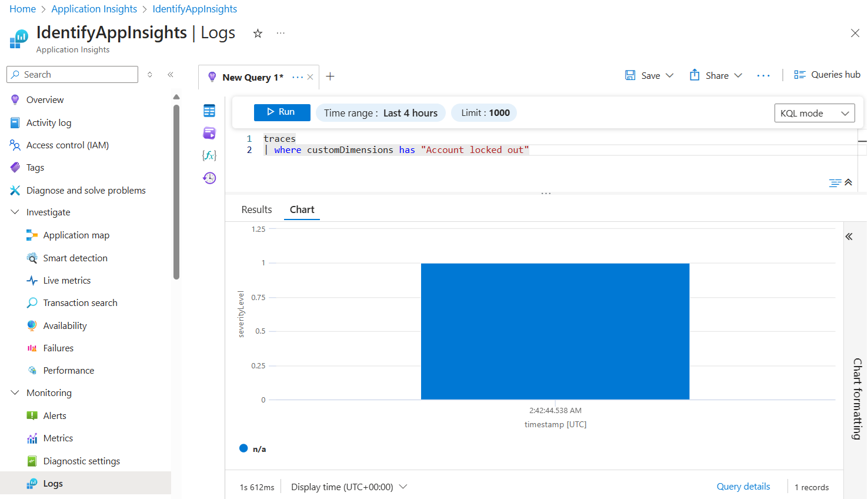Expand the Chart formatting side panel
This screenshot has width=868, height=499.
point(849,237)
